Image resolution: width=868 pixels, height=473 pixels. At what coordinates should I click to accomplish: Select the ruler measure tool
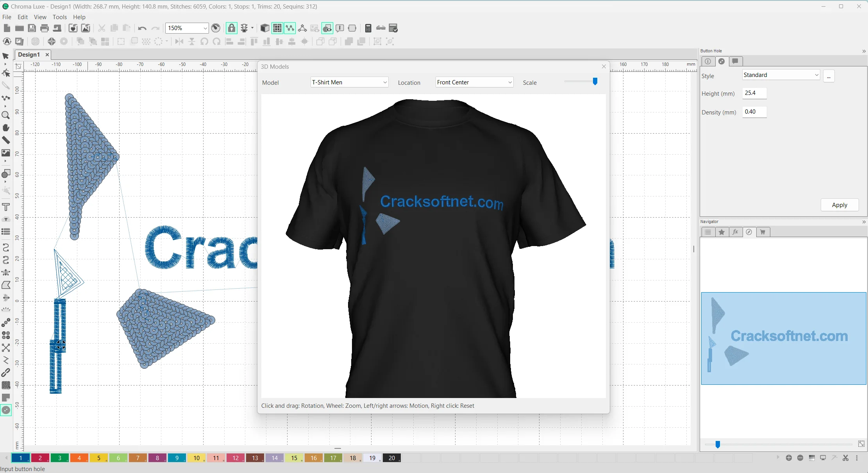tap(5, 140)
